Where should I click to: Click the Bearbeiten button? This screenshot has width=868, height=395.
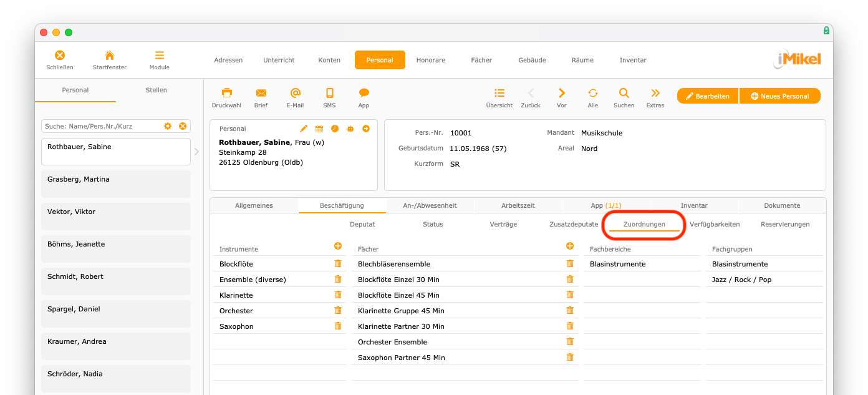tap(708, 96)
